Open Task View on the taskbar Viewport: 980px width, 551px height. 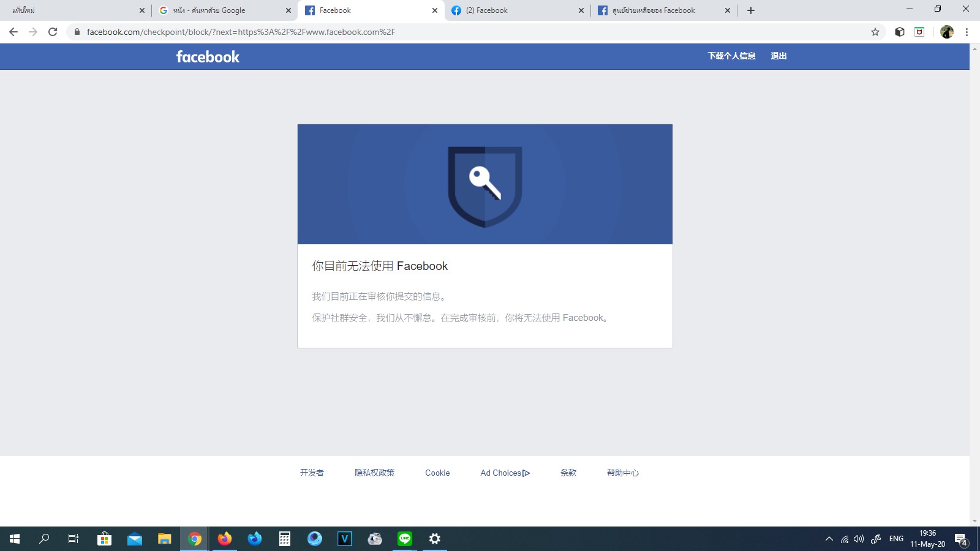(x=73, y=539)
